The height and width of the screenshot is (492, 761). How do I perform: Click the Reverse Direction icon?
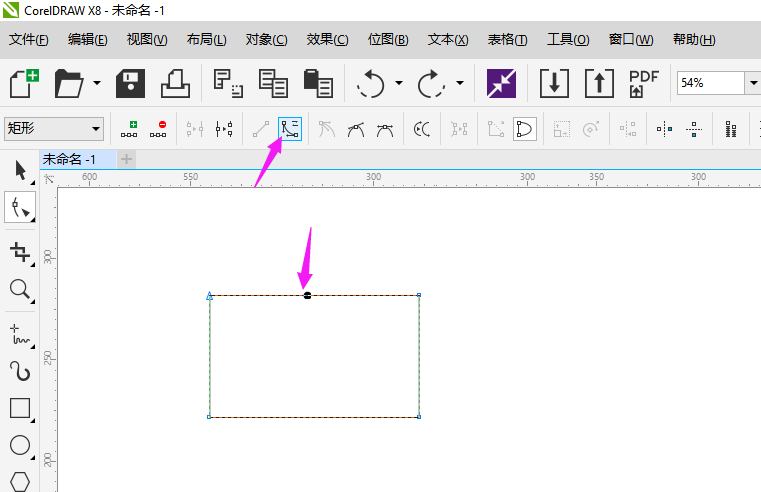[422, 129]
